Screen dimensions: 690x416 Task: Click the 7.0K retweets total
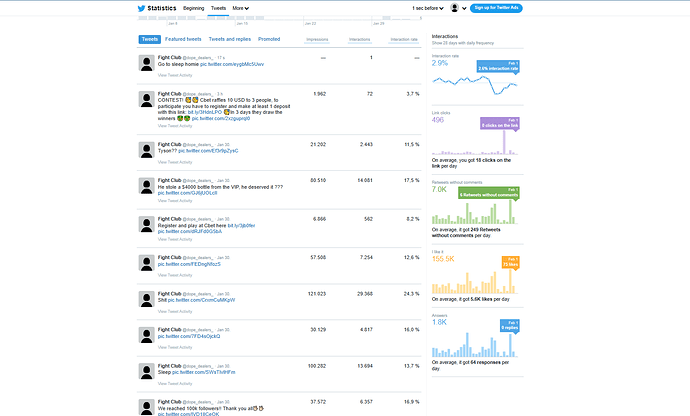click(x=439, y=189)
